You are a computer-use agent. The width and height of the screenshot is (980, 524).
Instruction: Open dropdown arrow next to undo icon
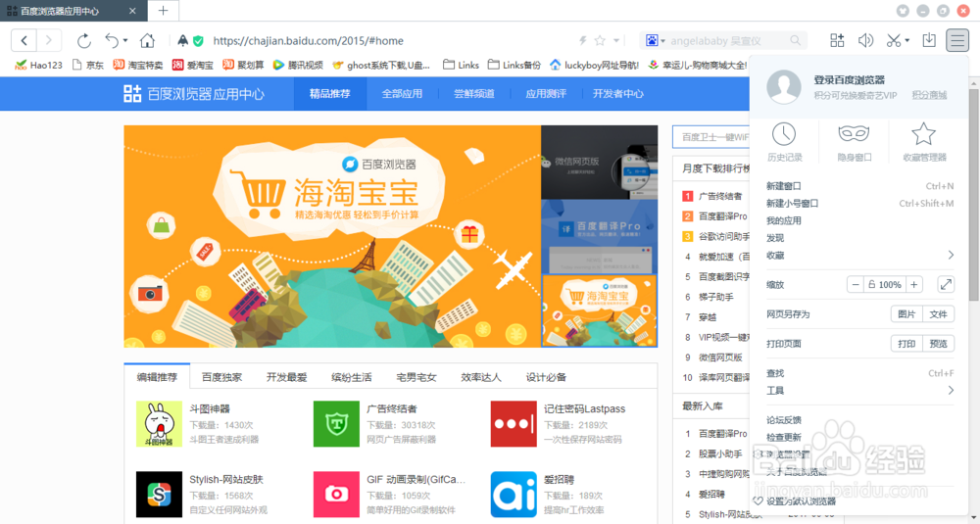[x=125, y=41]
